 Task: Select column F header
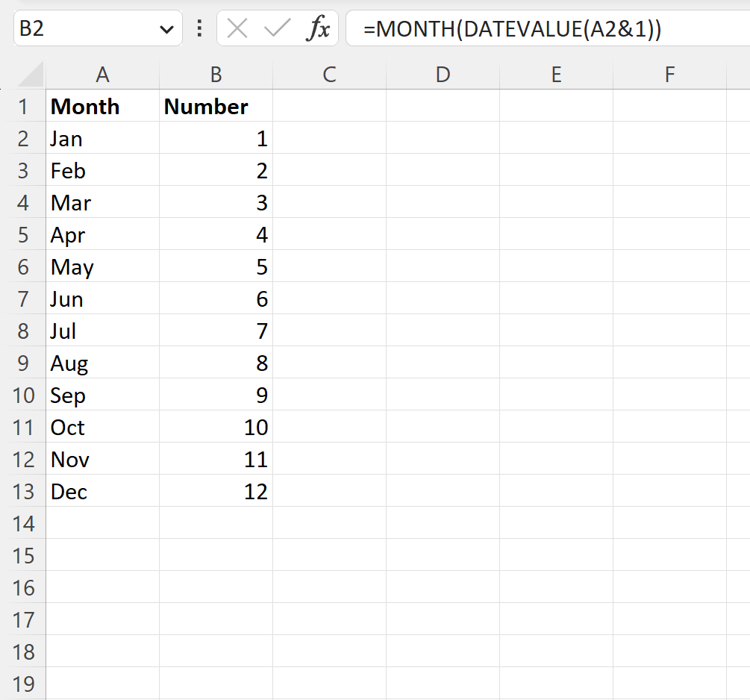click(x=669, y=74)
